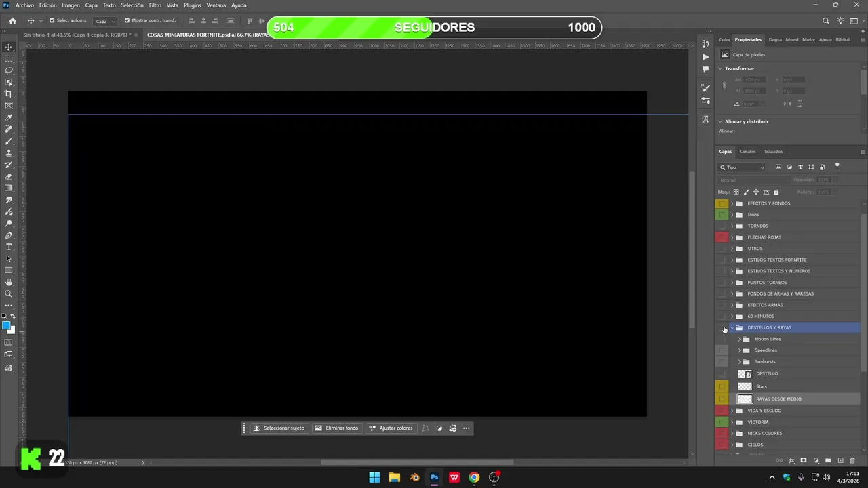Select the Gradient tool
868x488 pixels.
(x=9, y=188)
